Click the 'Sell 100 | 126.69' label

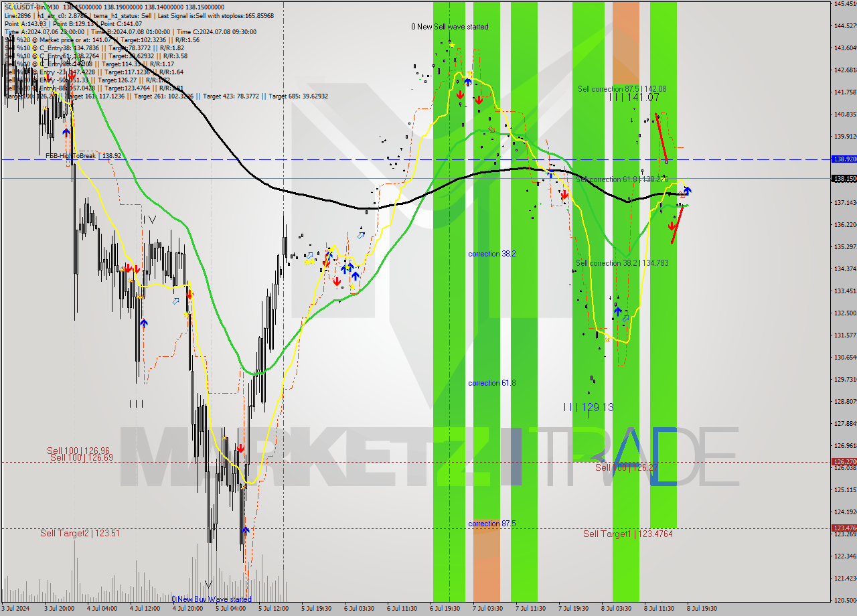(82, 457)
